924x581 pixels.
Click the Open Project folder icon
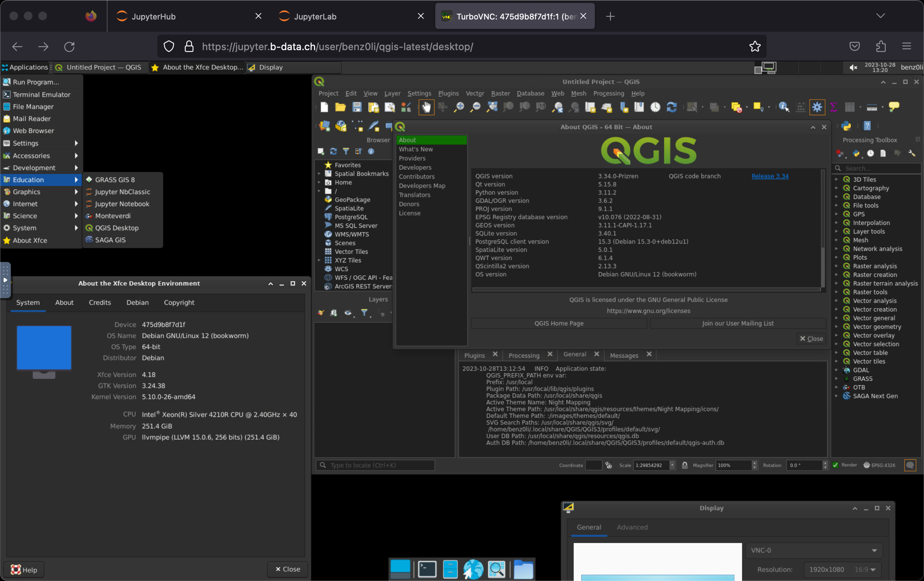(x=340, y=107)
